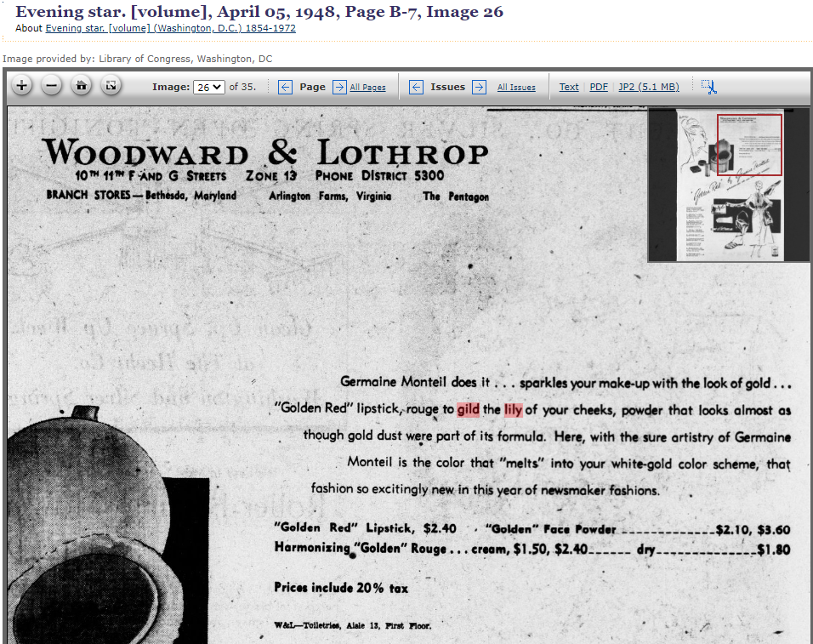Open All Issues link
The width and height of the screenshot is (813, 644).
click(516, 88)
